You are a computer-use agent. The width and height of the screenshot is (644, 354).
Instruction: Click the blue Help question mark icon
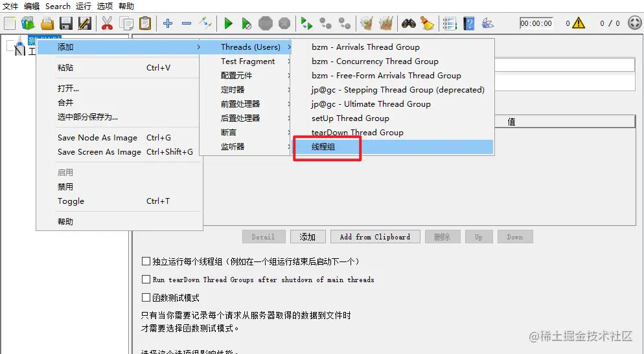468,23
